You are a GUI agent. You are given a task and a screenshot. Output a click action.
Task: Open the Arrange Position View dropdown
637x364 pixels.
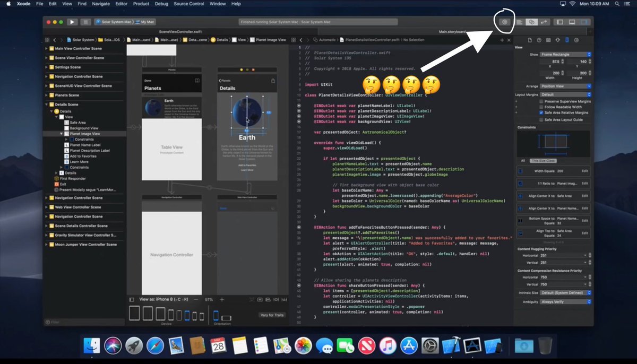point(566,86)
